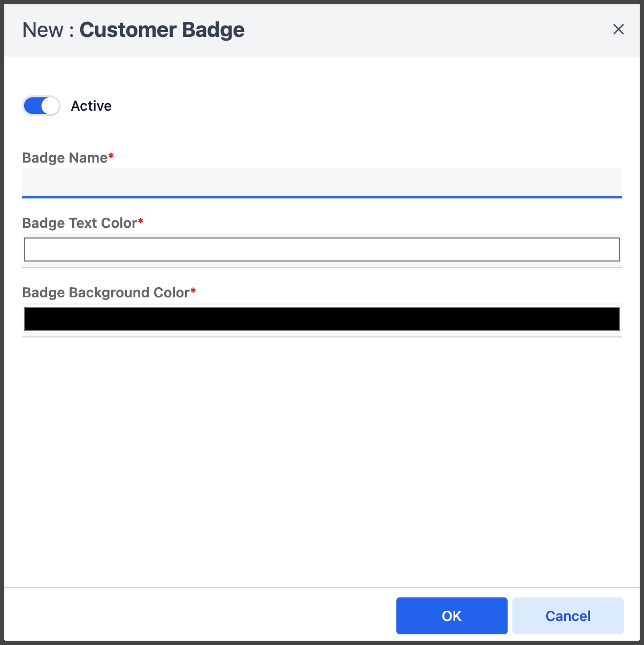Click the white knob of the Active switch
Image resolution: width=644 pixels, height=645 pixels.
pos(50,106)
